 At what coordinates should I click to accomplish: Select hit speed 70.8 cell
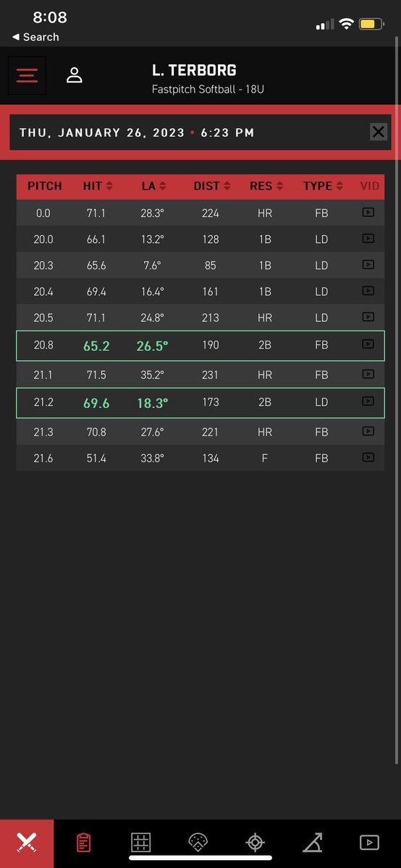(96, 432)
